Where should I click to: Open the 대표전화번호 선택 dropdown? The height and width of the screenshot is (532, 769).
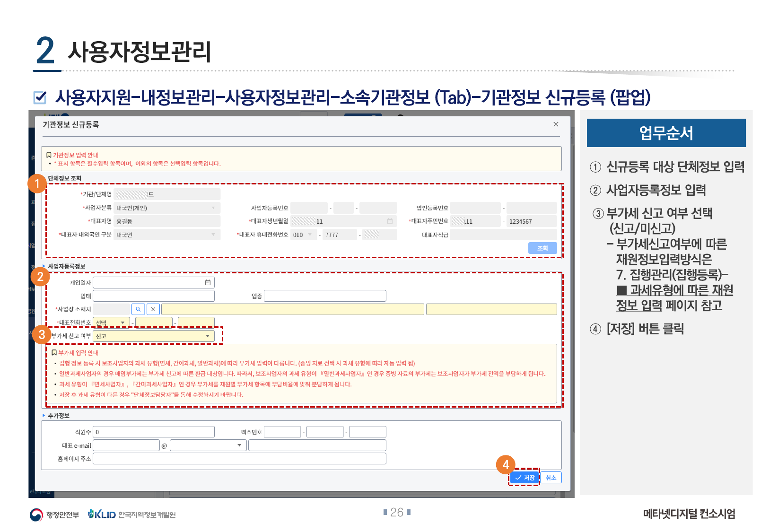coord(122,323)
